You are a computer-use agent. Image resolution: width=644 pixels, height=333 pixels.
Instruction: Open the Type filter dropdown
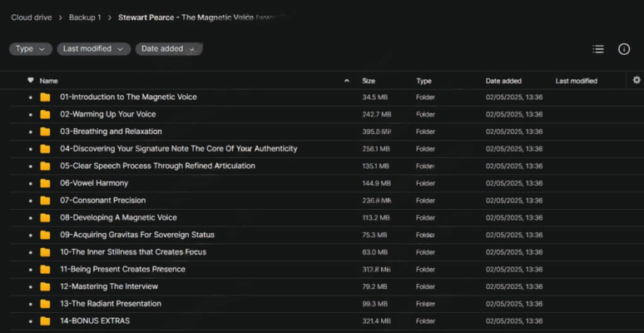coord(31,49)
